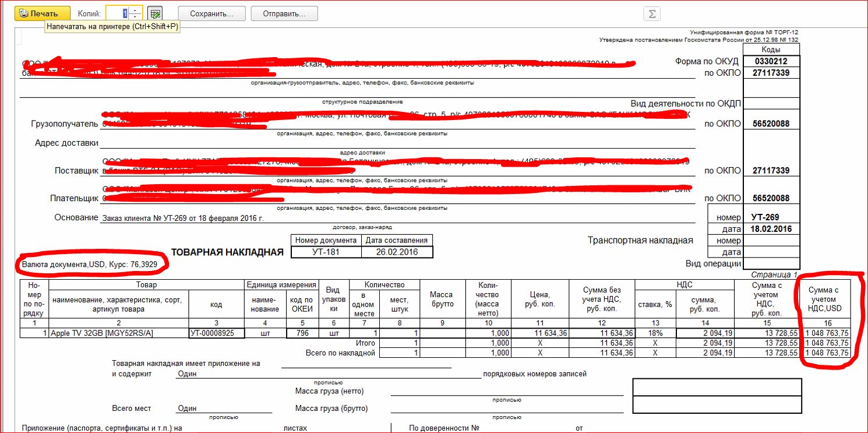Screen dimensions: 868x433
Task: Click the Копий copies number field
Action: click(x=118, y=13)
